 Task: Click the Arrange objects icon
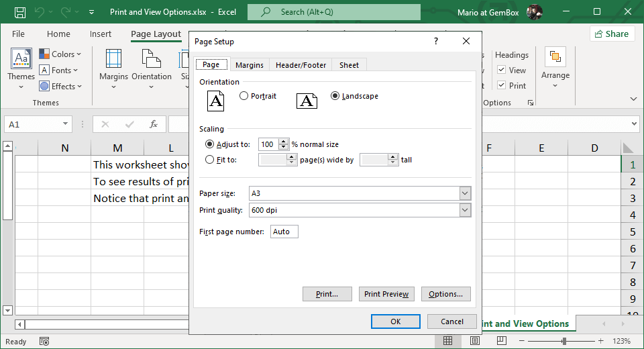click(x=555, y=58)
